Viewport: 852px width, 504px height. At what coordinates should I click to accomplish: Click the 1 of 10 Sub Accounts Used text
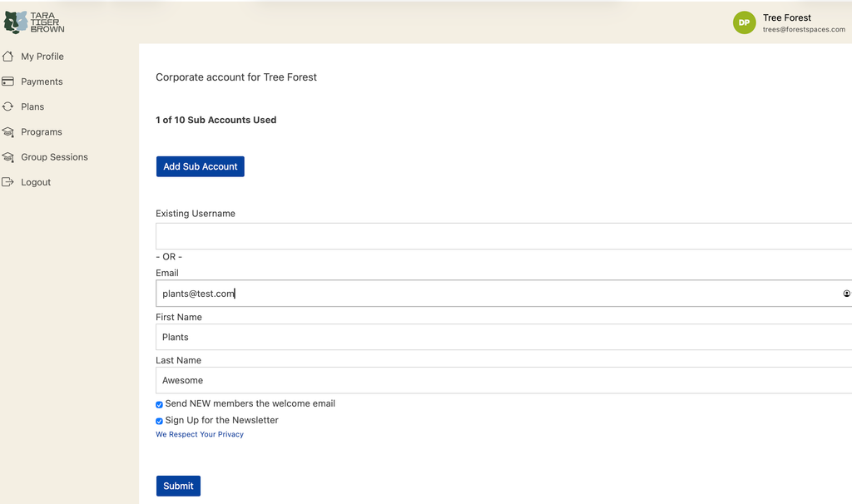tap(215, 120)
